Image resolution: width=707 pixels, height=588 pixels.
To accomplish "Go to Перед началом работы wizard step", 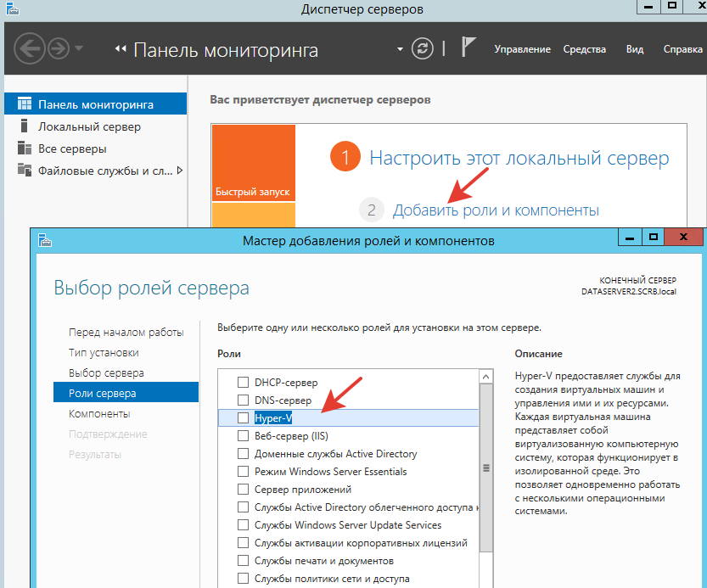I will coord(126,333).
